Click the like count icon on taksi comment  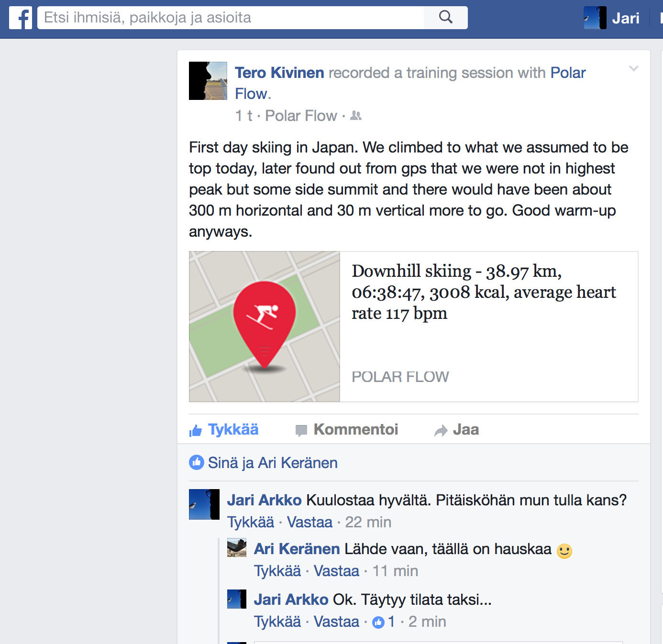click(x=378, y=622)
